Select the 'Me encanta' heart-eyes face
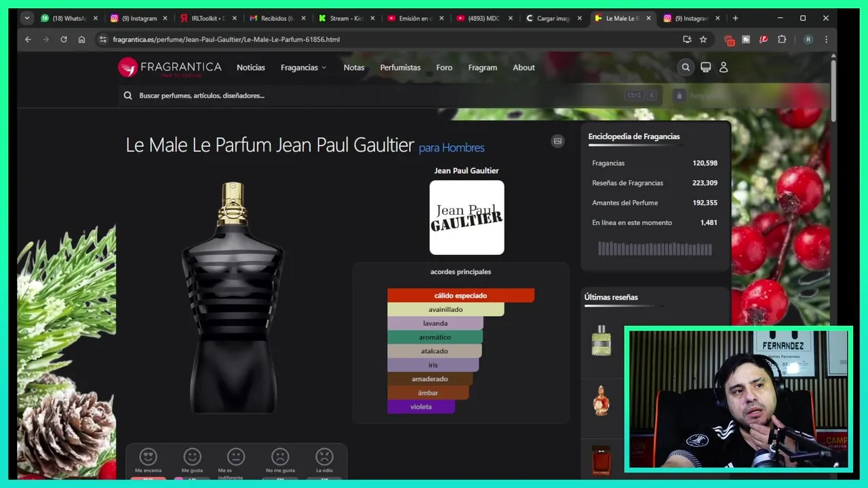Viewport: 868px width, 488px height. [148, 456]
